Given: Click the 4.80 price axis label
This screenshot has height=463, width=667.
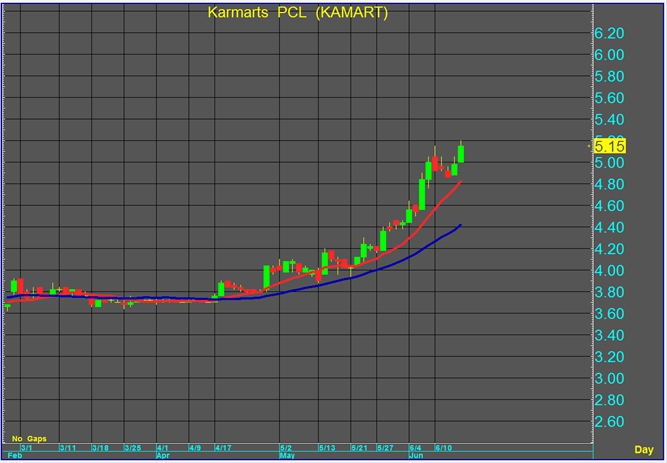Looking at the screenshot, I should 609,184.
